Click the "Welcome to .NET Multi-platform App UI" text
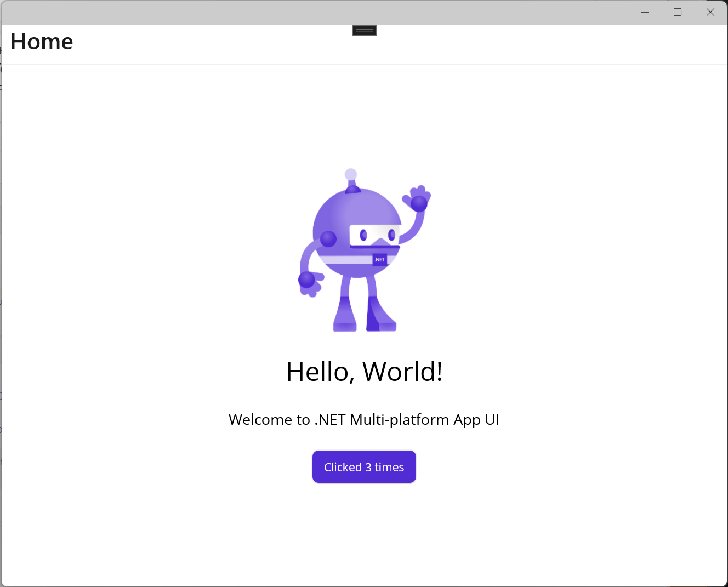The height and width of the screenshot is (587, 728). 364,420
